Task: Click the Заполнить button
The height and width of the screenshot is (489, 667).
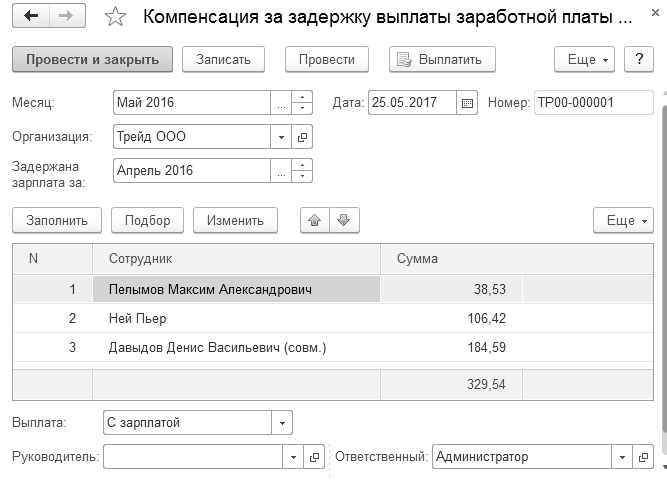Action: point(56,220)
